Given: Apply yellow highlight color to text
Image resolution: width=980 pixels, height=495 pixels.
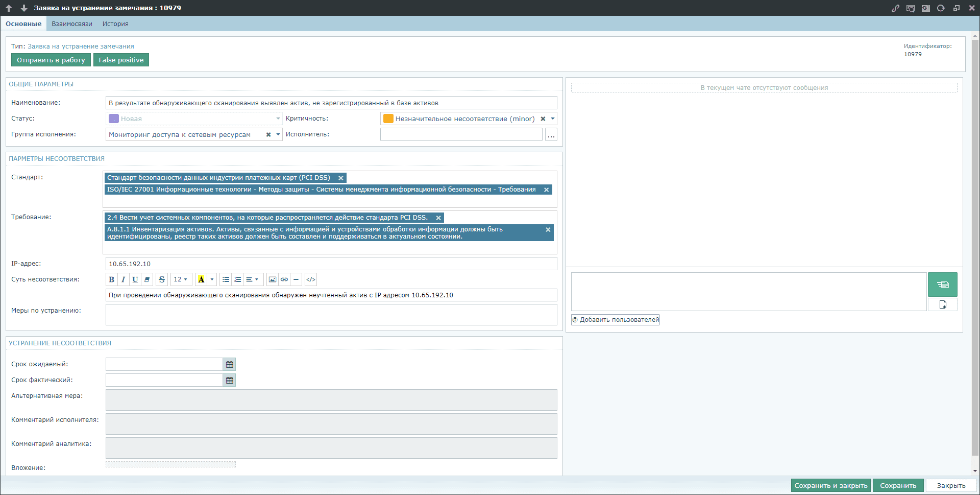Looking at the screenshot, I should pos(201,279).
